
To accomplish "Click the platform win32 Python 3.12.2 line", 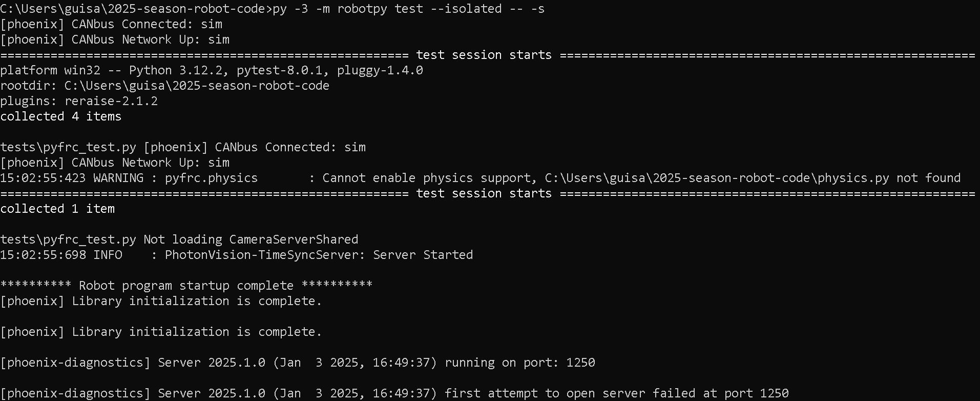I will coord(212,70).
